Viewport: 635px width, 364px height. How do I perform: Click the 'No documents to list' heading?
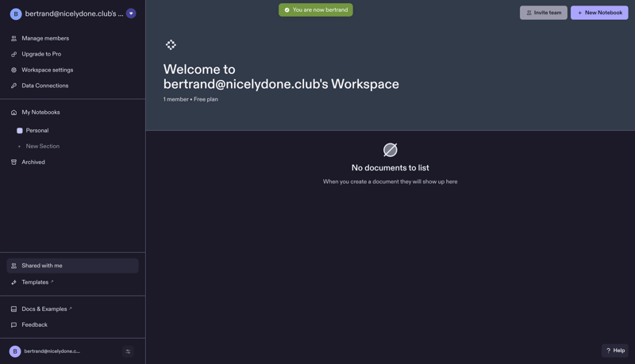(390, 168)
